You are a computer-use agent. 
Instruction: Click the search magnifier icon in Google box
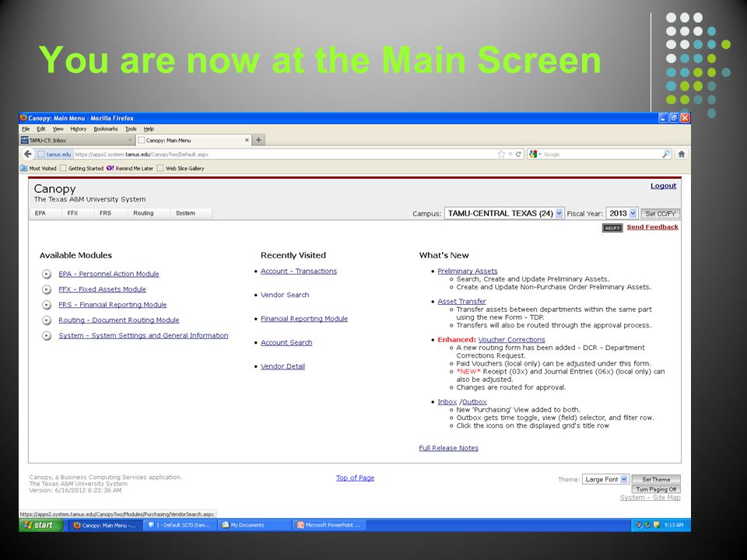(x=666, y=154)
